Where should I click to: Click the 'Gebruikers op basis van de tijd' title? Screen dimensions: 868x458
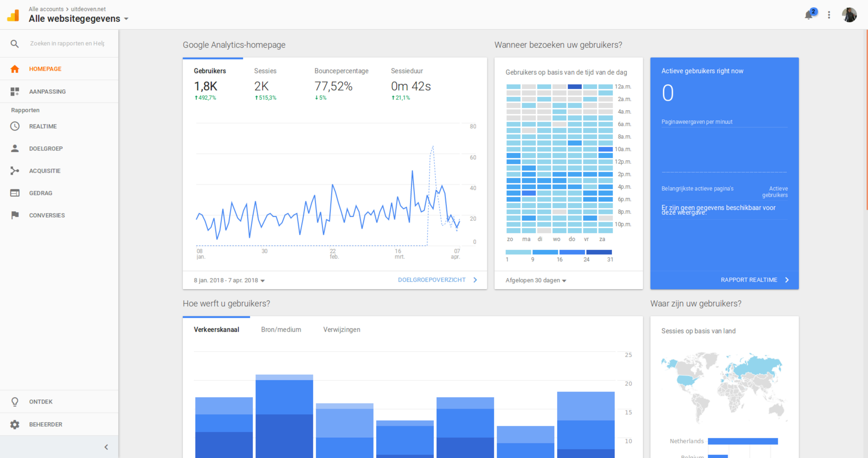tap(566, 72)
